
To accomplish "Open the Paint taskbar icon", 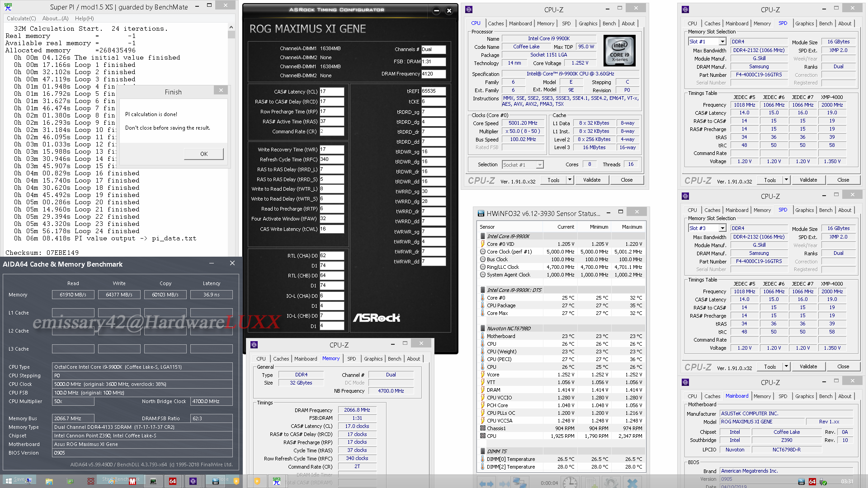I will click(x=112, y=482).
